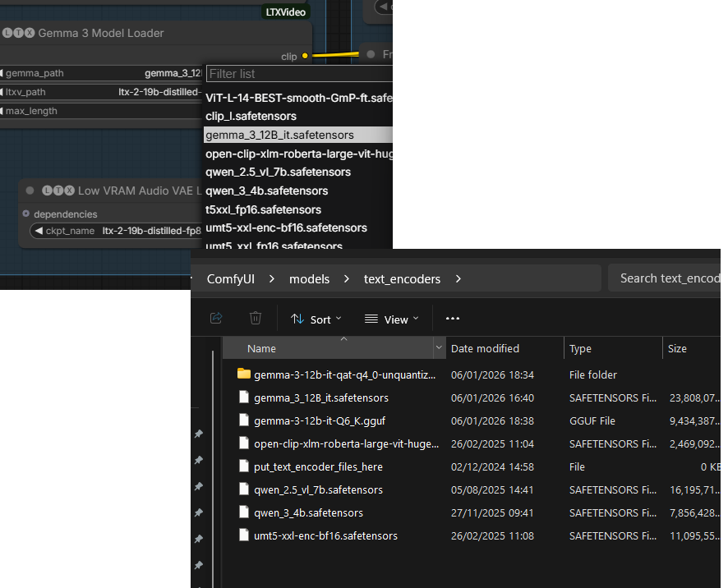The height and width of the screenshot is (588, 728).
Task: Click the Filter list input in ComfyUI
Action: pyautogui.click(x=299, y=74)
